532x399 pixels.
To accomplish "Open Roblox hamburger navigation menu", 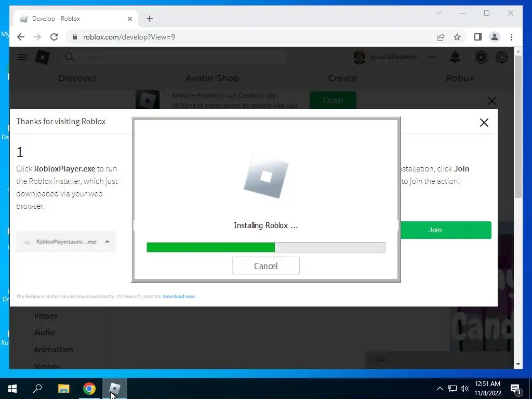I will pos(22,57).
